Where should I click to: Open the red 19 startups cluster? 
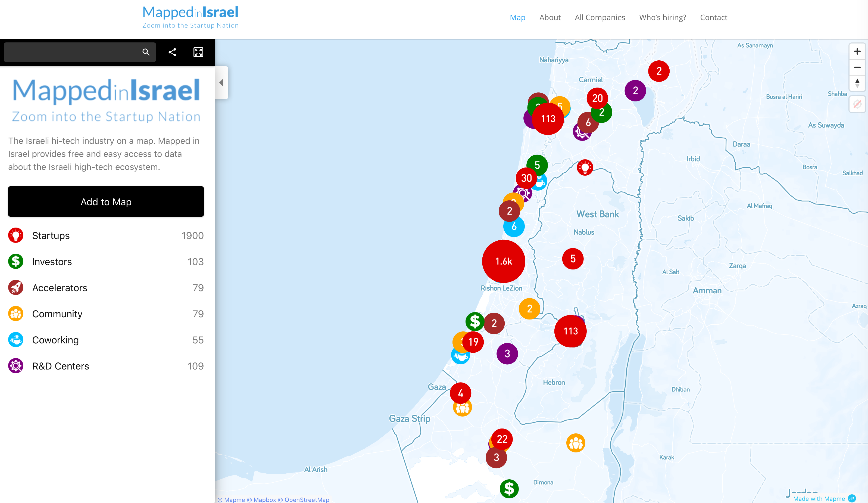tap(473, 342)
